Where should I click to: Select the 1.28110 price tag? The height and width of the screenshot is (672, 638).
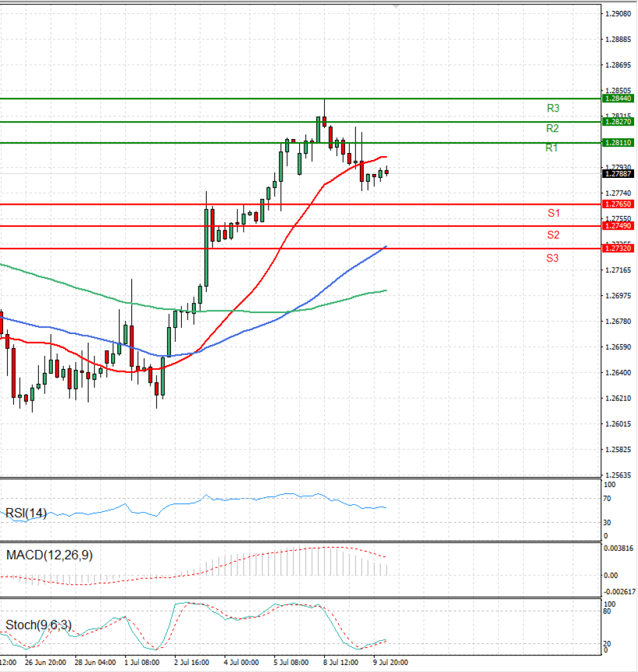pyautogui.click(x=618, y=143)
